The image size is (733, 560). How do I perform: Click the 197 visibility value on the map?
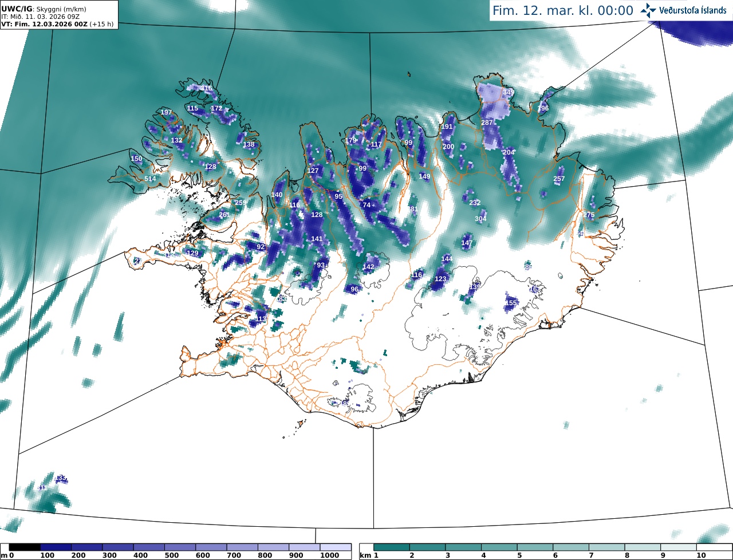pos(166,112)
